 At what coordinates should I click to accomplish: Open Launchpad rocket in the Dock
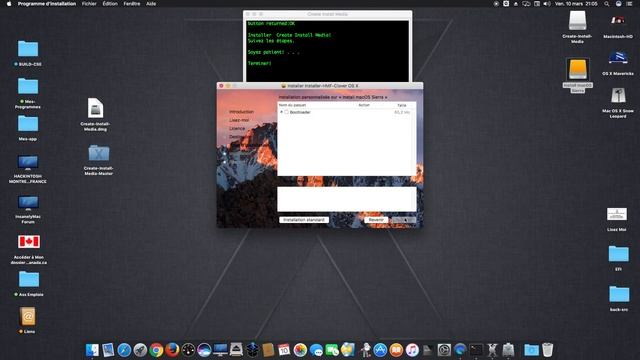pos(140,350)
